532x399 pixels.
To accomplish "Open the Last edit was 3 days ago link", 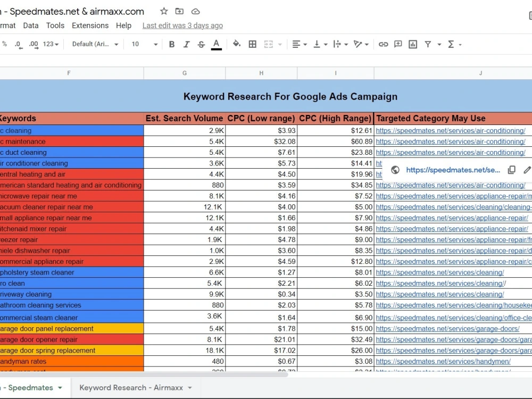I will click(x=182, y=26).
